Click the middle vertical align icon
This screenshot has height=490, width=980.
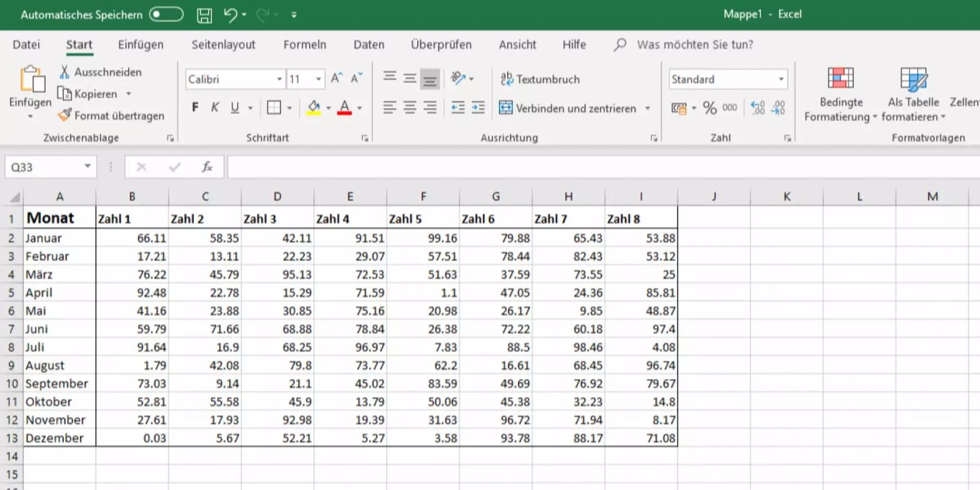point(410,79)
